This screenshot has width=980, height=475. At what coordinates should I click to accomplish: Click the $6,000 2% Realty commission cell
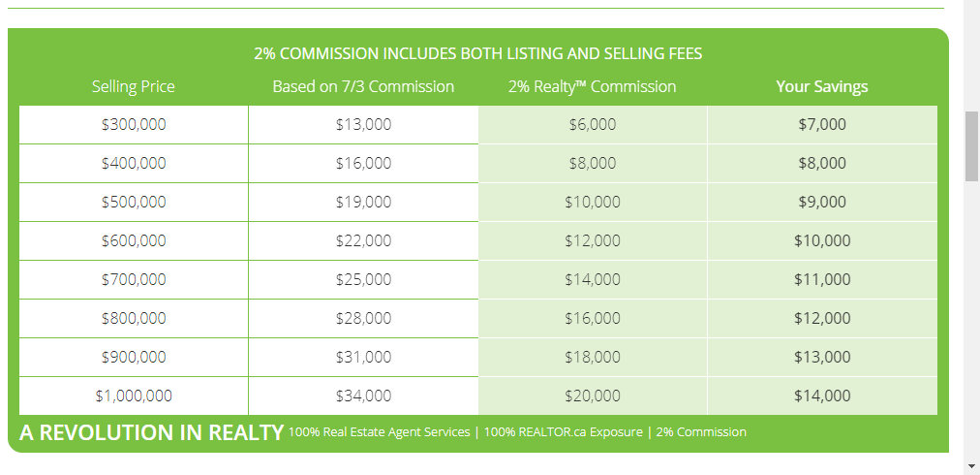tap(593, 124)
